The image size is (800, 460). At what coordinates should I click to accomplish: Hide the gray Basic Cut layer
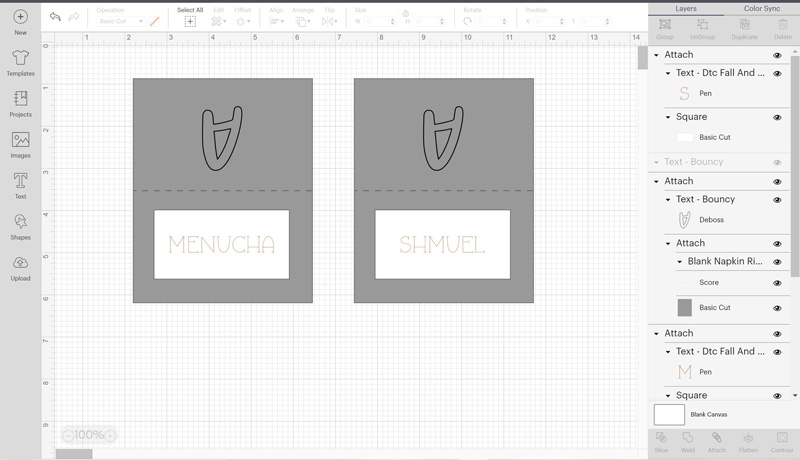[777, 308]
